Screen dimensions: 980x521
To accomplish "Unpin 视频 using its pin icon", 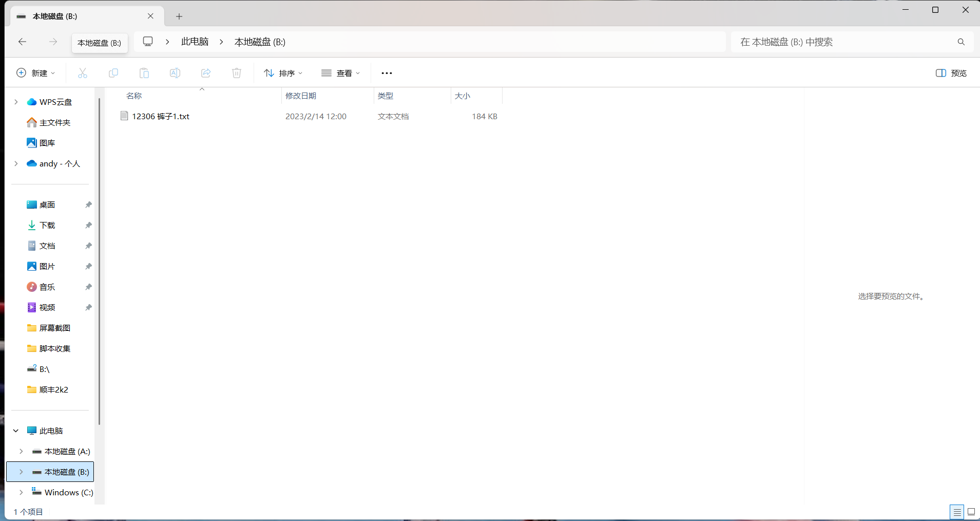I will click(88, 307).
